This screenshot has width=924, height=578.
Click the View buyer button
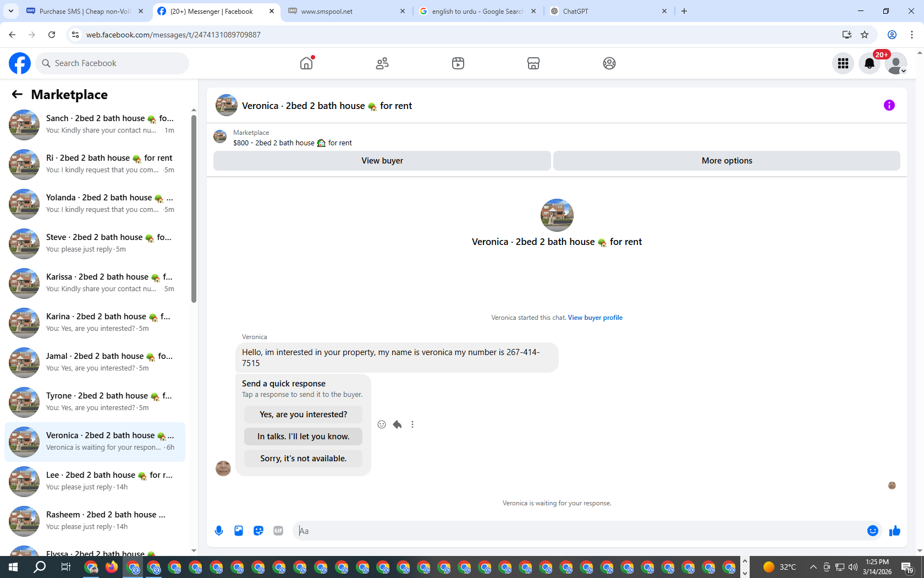pyautogui.click(x=382, y=161)
